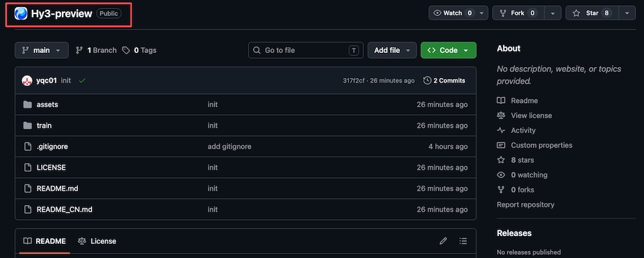Viewport: 644px width, 258px height.
Task: View the 0 Tags link
Action: click(139, 50)
